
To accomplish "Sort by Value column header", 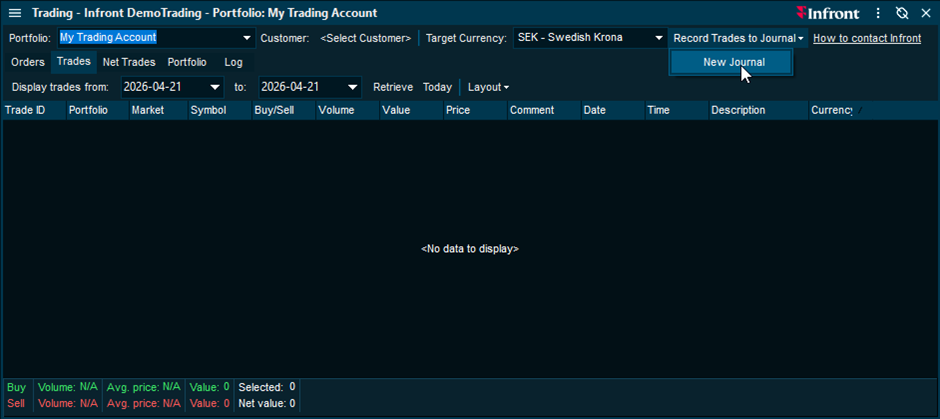I will coord(411,110).
